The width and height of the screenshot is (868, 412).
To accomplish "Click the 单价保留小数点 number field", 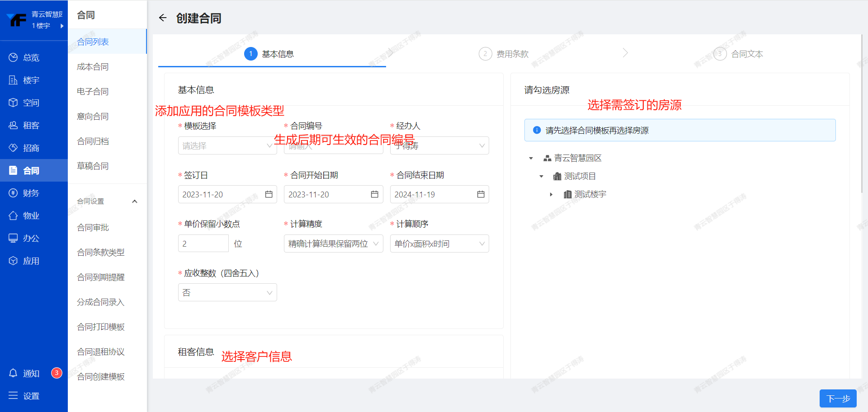I will 203,243.
